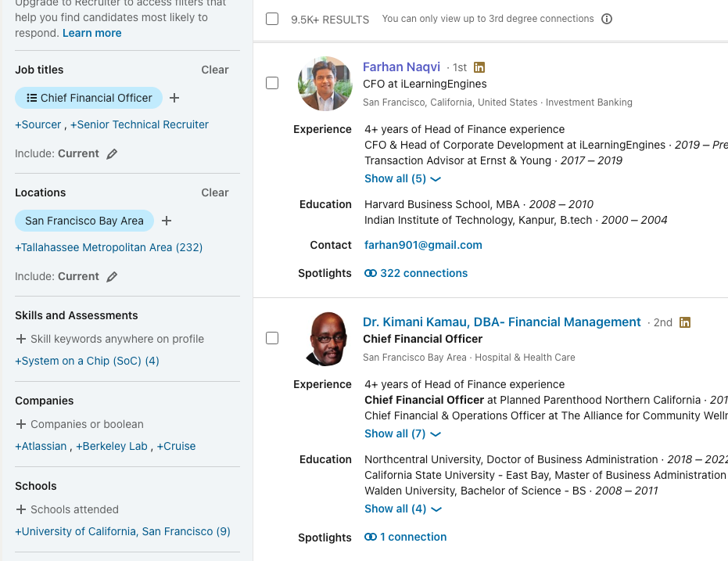Open the Learn more link
Image resolution: width=728 pixels, height=561 pixels.
pos(92,33)
